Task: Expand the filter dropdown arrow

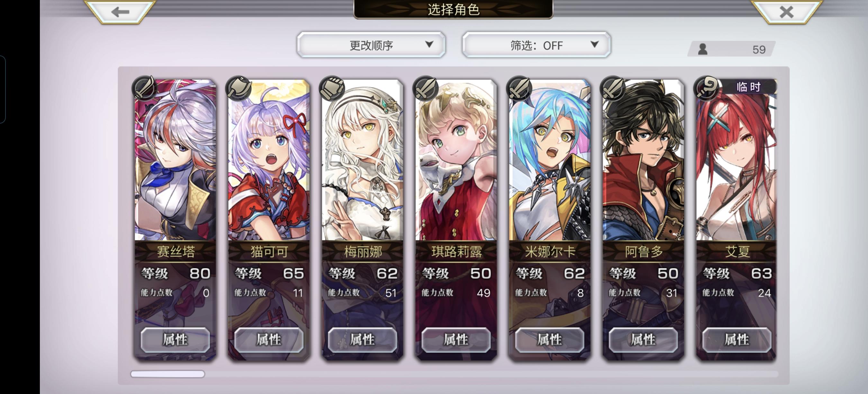Action: [595, 44]
